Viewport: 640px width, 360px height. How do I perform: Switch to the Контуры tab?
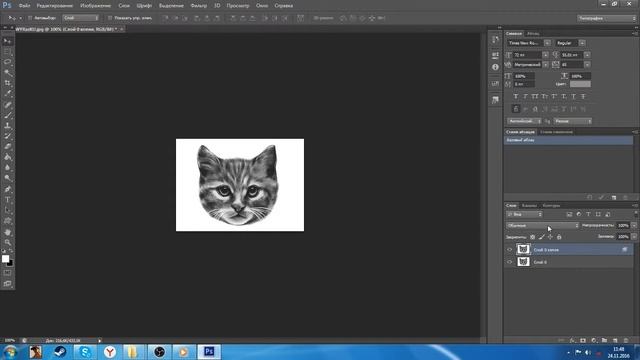coord(551,206)
